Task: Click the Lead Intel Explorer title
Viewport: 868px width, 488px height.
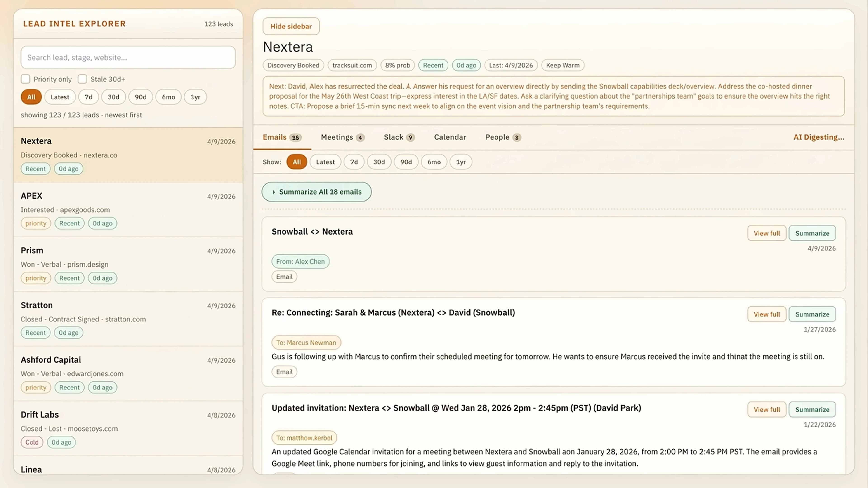Action: tap(74, 24)
